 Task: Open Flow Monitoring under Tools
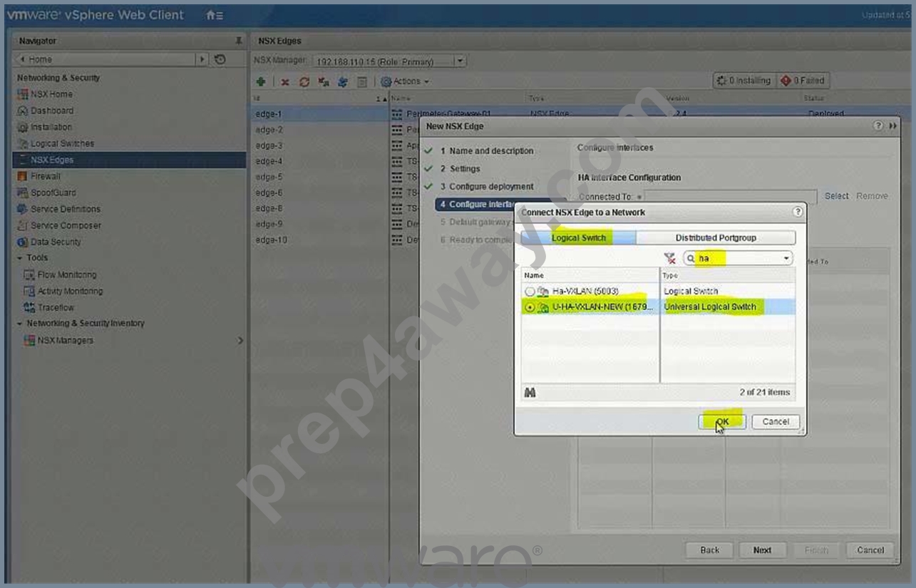[67, 274]
